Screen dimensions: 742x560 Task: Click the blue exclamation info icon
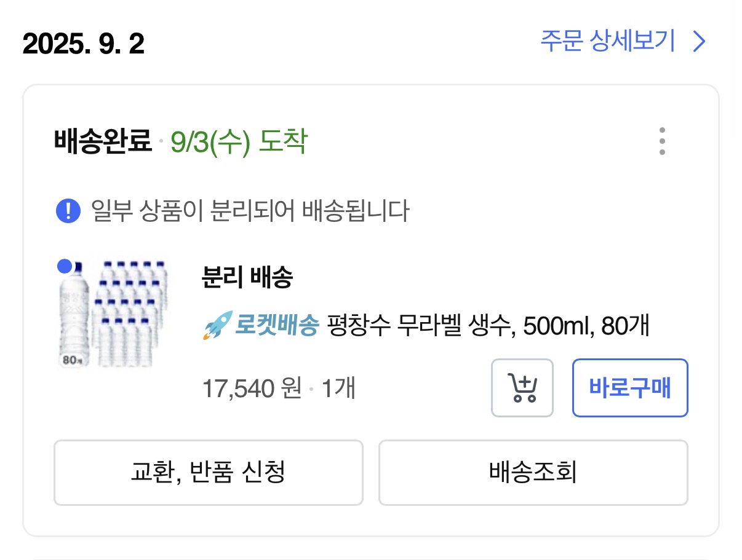coord(68,211)
